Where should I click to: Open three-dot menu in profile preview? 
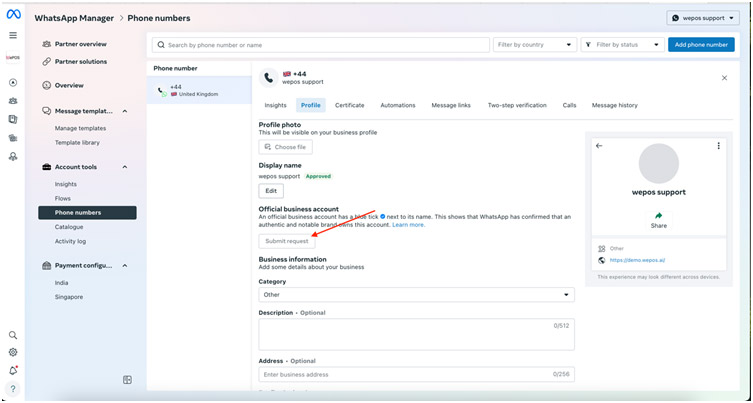pyautogui.click(x=718, y=146)
